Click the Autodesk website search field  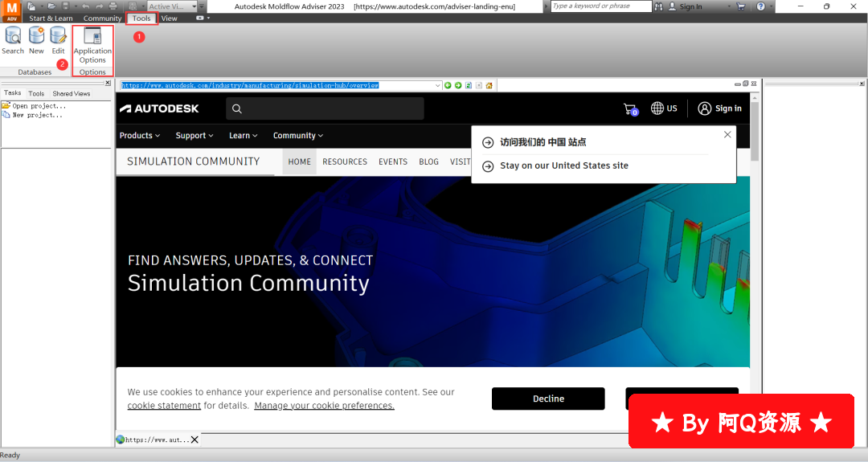coord(325,108)
